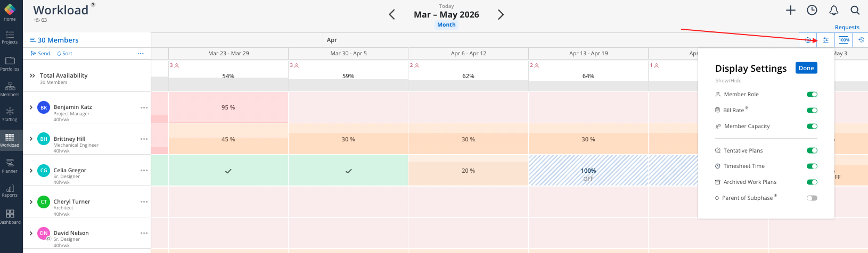Screen dimensions: 868x253
Task: Turn off the Member Role toggle
Action: click(812, 95)
